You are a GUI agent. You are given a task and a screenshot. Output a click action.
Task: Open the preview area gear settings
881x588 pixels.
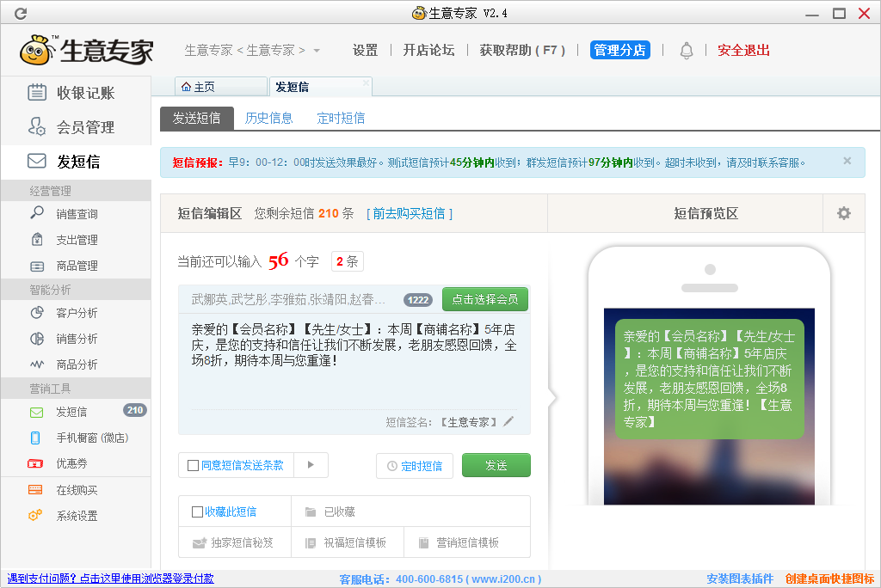[x=844, y=213]
